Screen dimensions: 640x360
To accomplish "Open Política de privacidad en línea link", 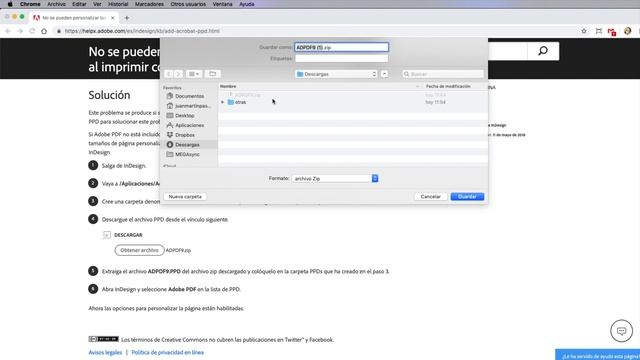I will (167, 353).
